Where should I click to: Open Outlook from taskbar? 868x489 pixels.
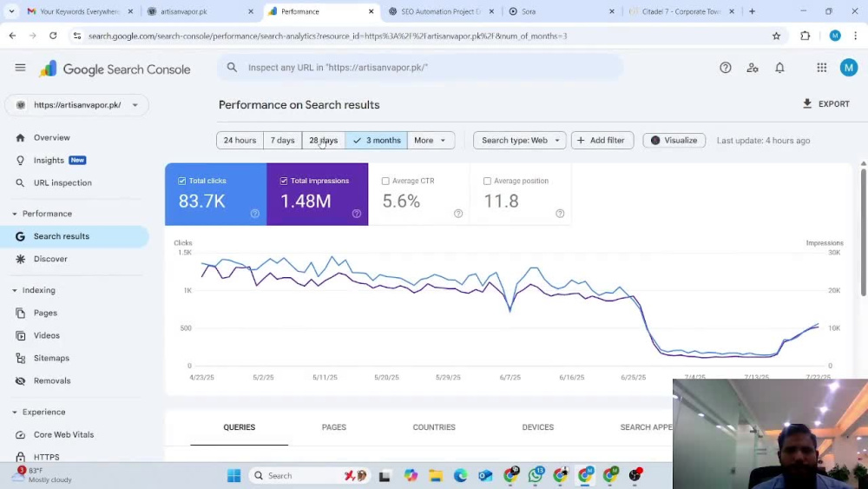(485, 476)
